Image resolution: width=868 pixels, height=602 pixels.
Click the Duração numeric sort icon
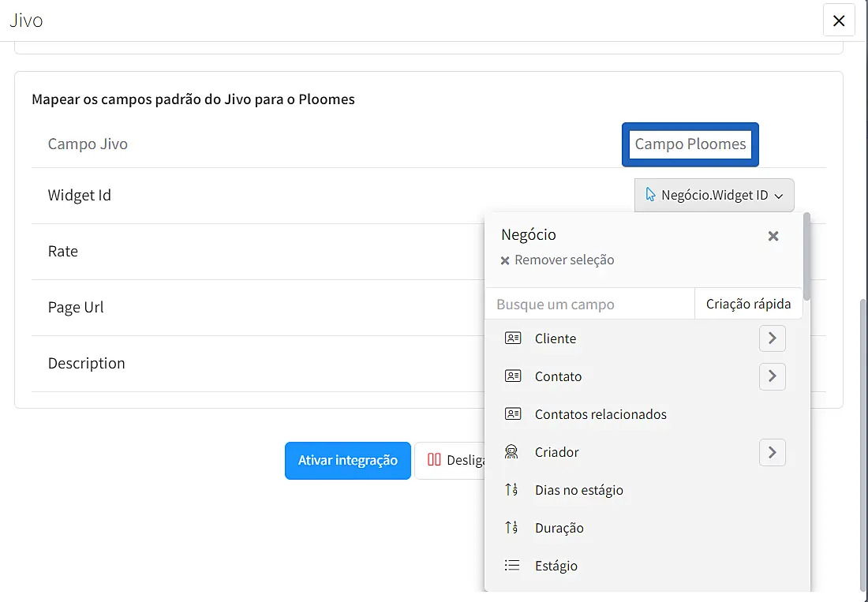[511, 528]
